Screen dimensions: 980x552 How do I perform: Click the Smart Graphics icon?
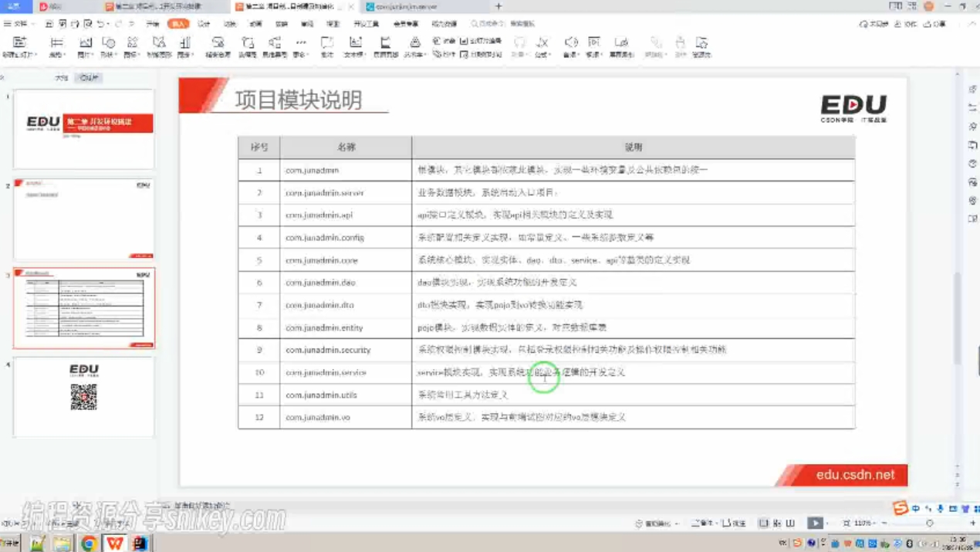coord(159,42)
